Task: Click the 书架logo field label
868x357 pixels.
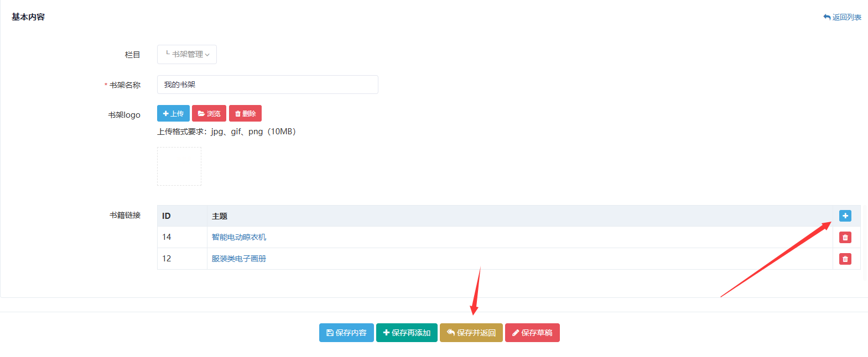Action: click(124, 115)
